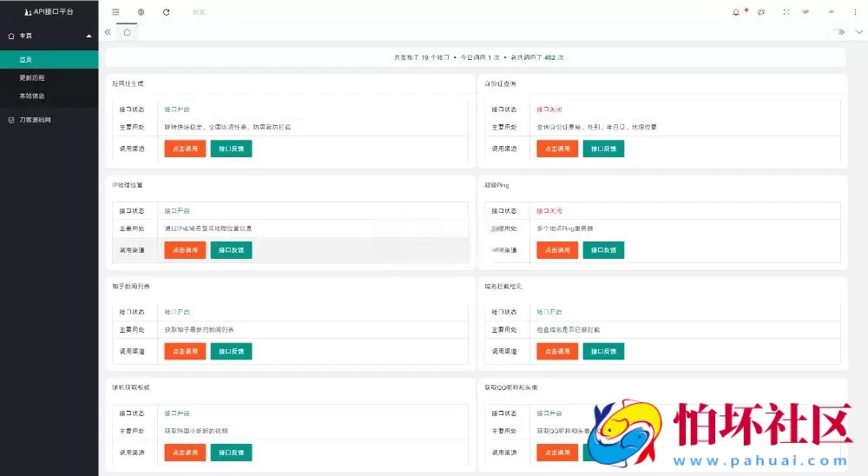Click the globe icon in the top toolbar
The image size is (868, 476).
(x=141, y=12)
